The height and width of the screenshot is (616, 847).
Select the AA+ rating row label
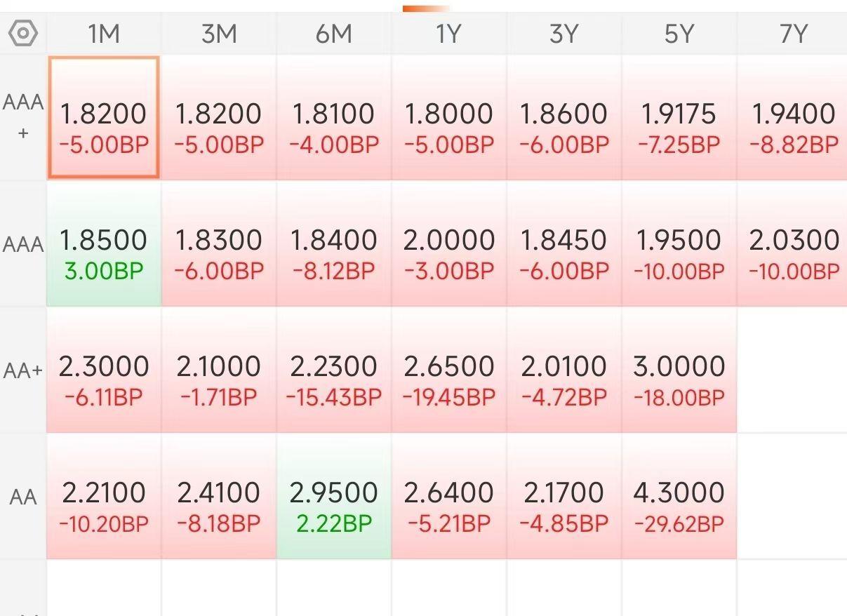(23, 370)
